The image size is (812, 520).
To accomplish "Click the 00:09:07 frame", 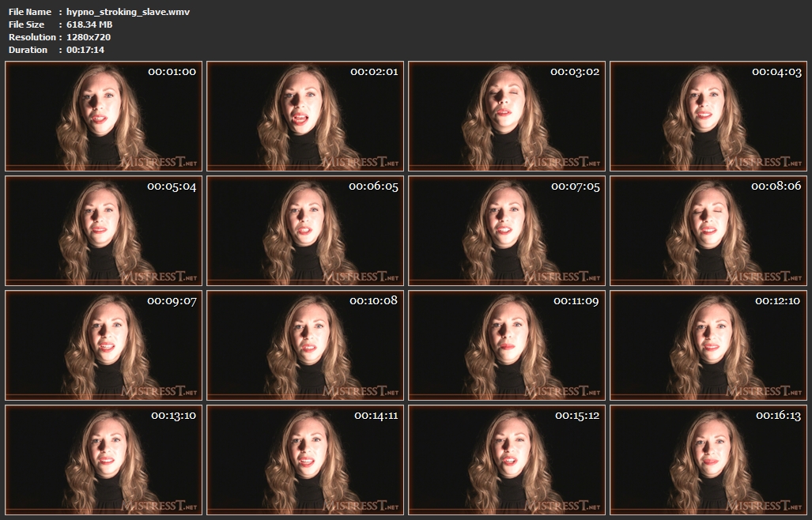I will [x=103, y=345].
